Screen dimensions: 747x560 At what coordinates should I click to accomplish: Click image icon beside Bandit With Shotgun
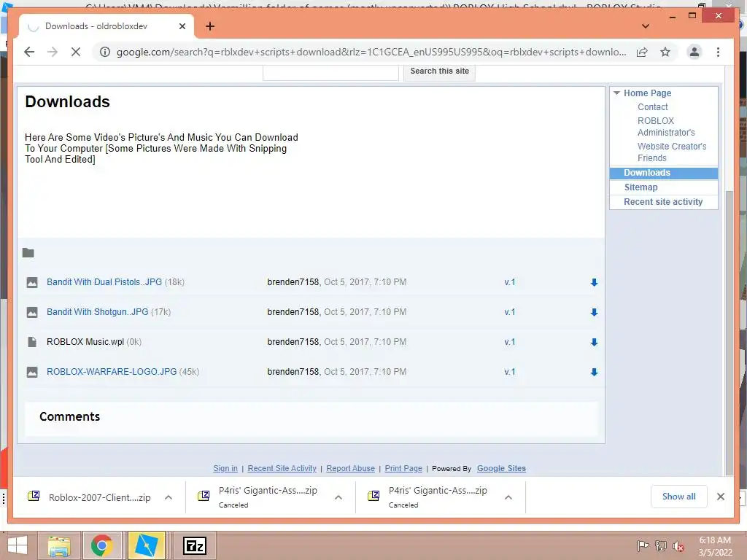pyautogui.click(x=32, y=312)
